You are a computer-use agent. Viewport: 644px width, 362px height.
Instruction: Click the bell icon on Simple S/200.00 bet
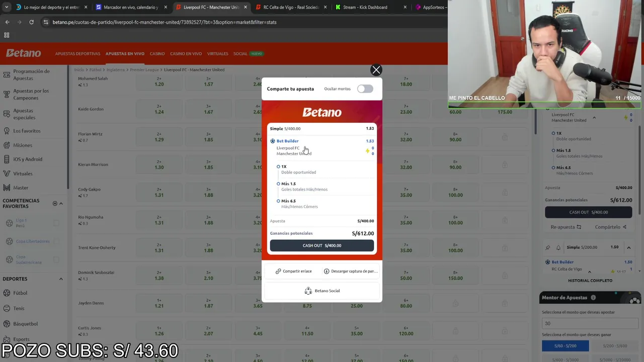558,247
